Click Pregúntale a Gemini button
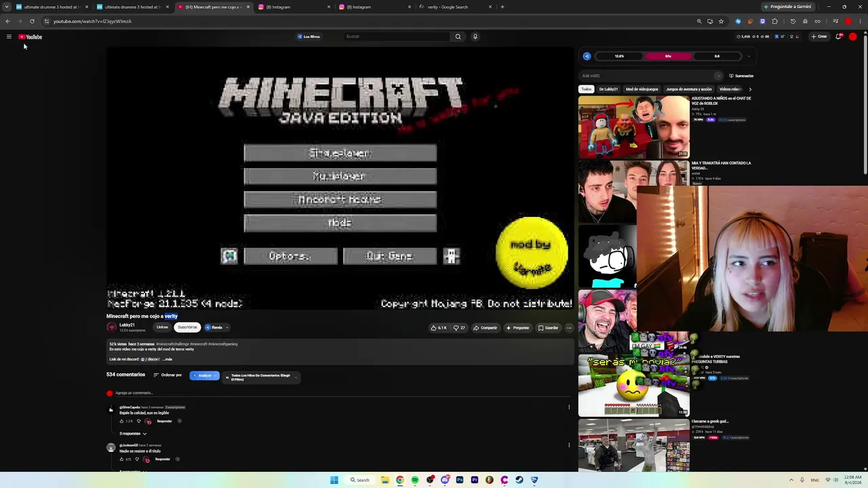868x488 pixels. coord(787,7)
